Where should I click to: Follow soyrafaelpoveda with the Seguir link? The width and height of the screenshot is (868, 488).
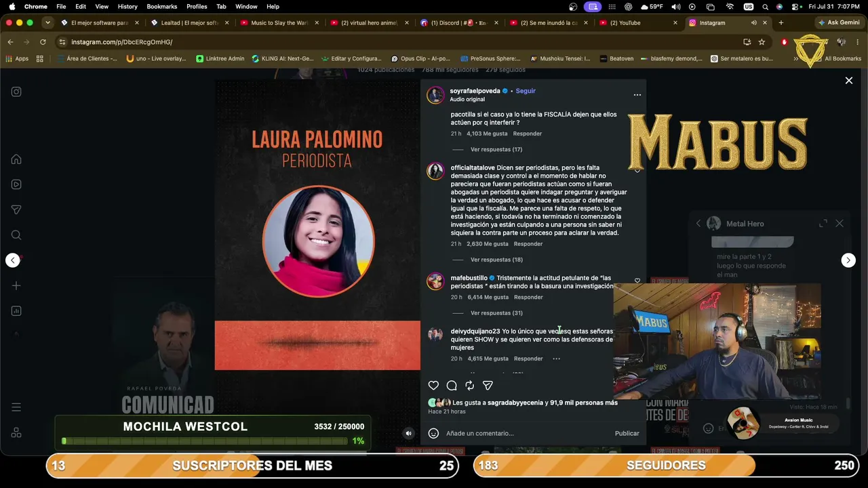526,91
